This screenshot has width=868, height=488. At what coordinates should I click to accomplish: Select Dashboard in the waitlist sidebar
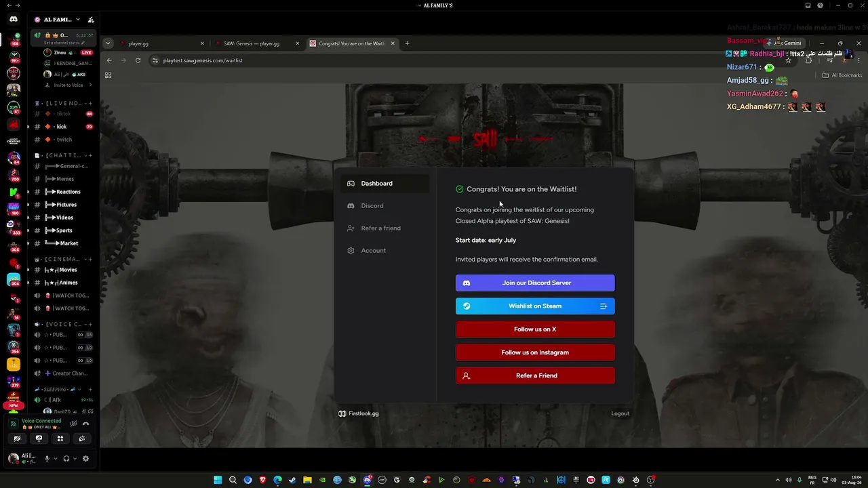pos(384,184)
